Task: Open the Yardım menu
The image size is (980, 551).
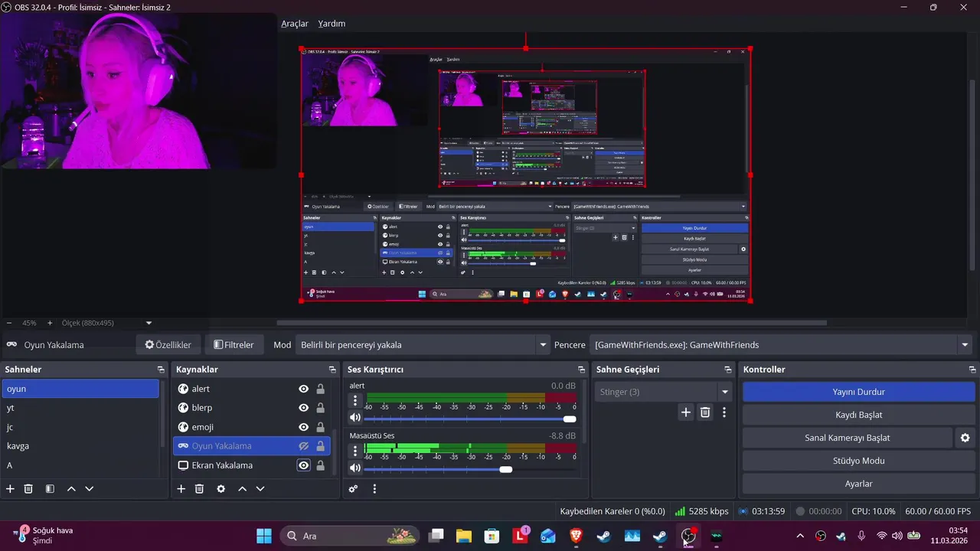Action: (332, 24)
